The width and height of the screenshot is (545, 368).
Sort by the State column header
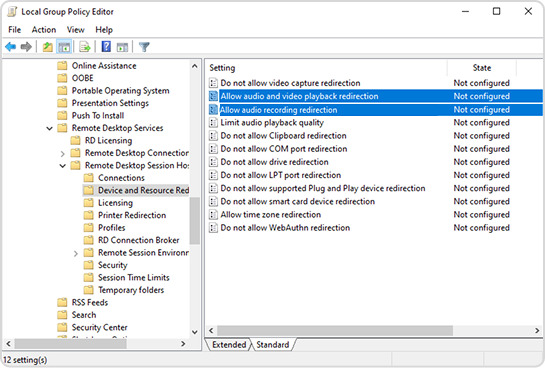click(482, 68)
